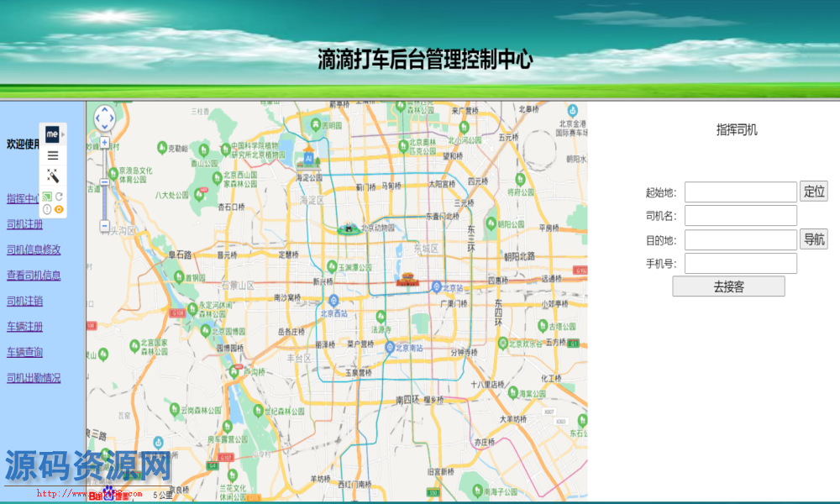Expand the arrow beside the 'me' logo
Viewport: 840px width, 504px height.
[x=63, y=134]
